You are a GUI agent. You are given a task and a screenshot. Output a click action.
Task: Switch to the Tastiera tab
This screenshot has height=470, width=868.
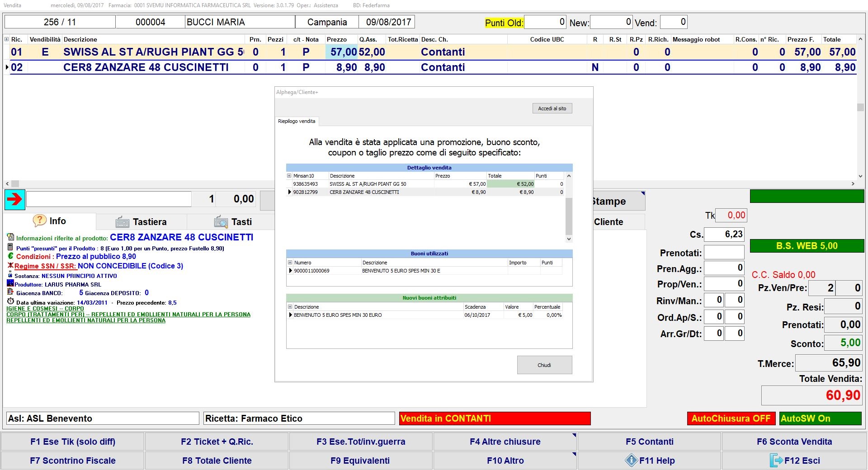pos(142,222)
